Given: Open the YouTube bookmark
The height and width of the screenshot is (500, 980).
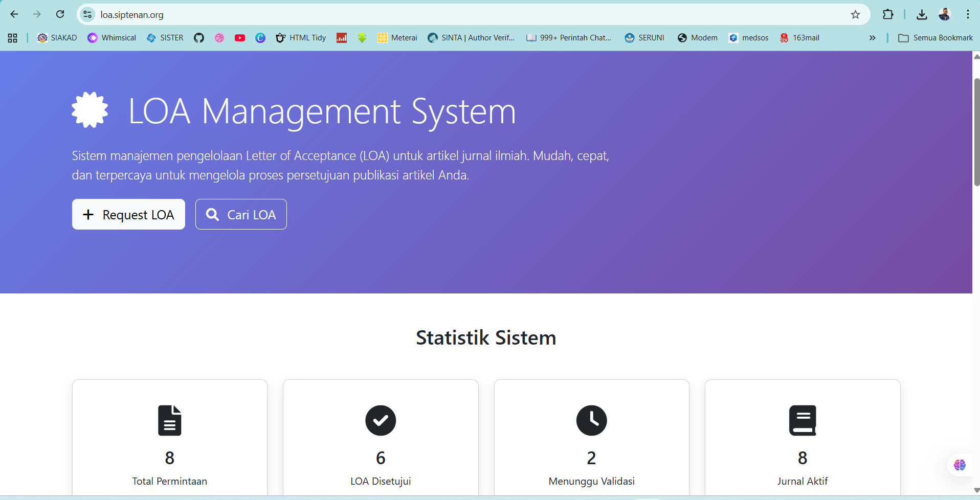Looking at the screenshot, I should tap(240, 37).
